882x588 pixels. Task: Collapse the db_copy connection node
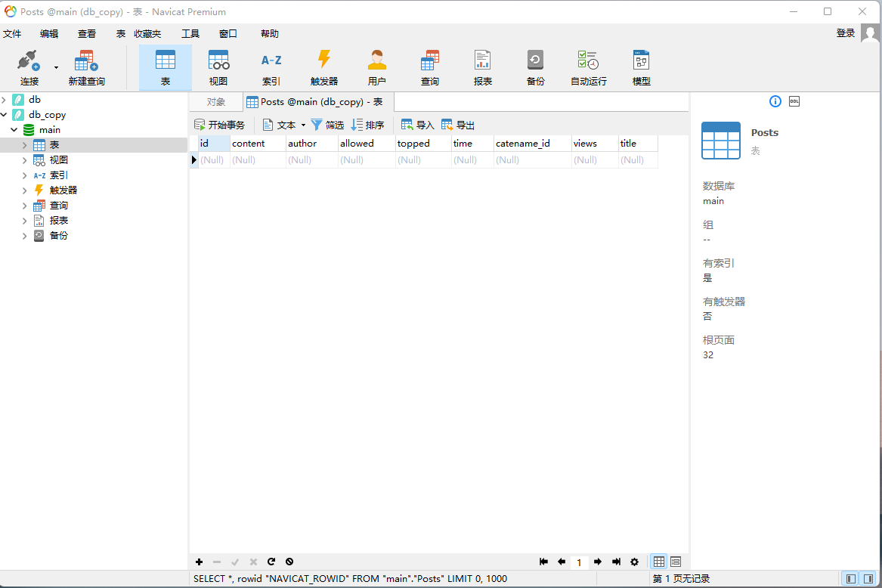coord(5,115)
